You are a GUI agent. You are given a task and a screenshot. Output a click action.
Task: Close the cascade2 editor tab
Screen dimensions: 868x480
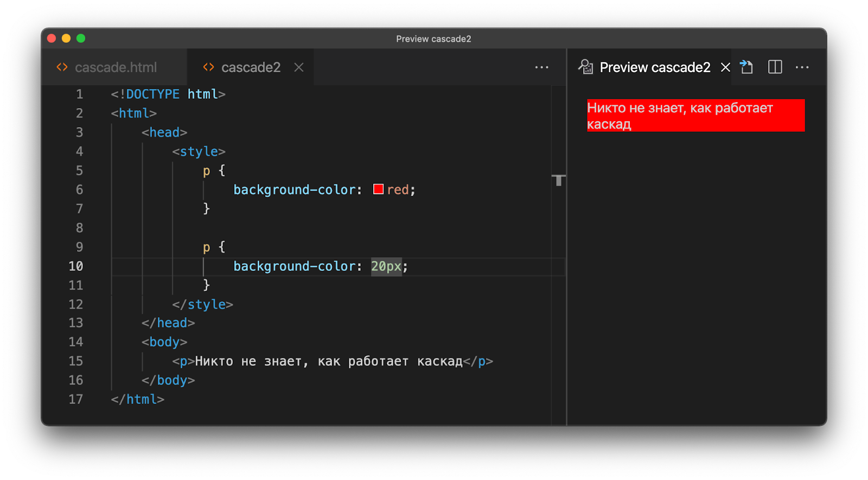pos(299,67)
